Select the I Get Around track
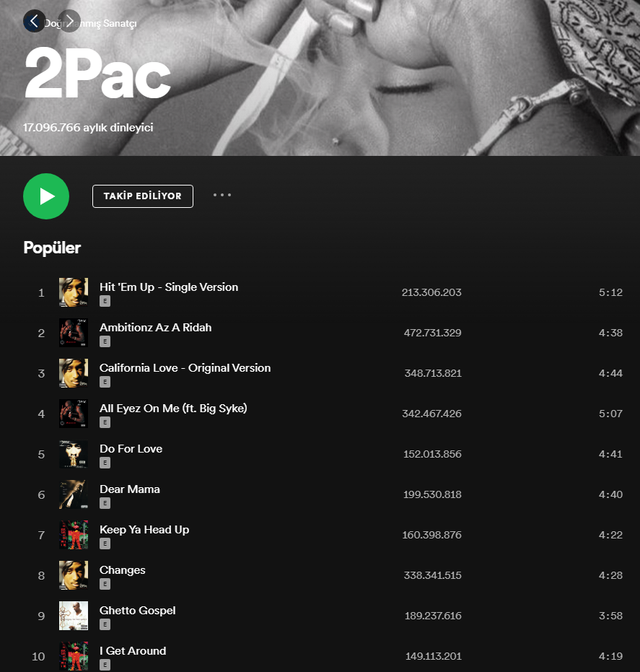Screen dimensions: 640x672 click(x=133, y=651)
